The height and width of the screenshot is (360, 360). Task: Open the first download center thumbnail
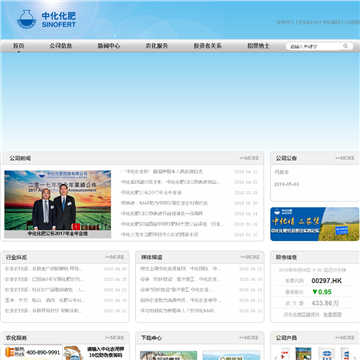pyautogui.click(x=168, y=355)
